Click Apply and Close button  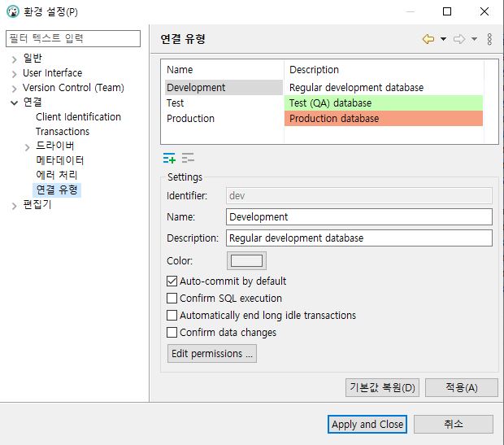pyautogui.click(x=367, y=425)
